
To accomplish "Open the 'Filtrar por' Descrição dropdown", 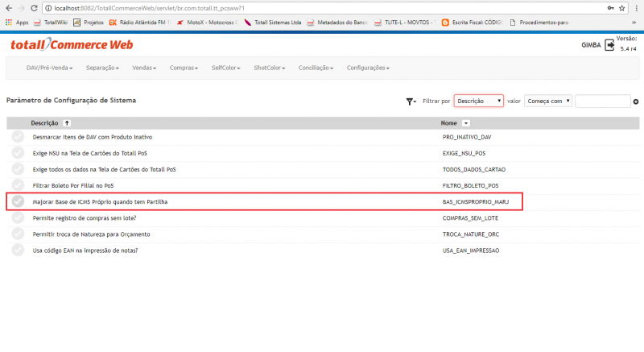I will (x=479, y=101).
